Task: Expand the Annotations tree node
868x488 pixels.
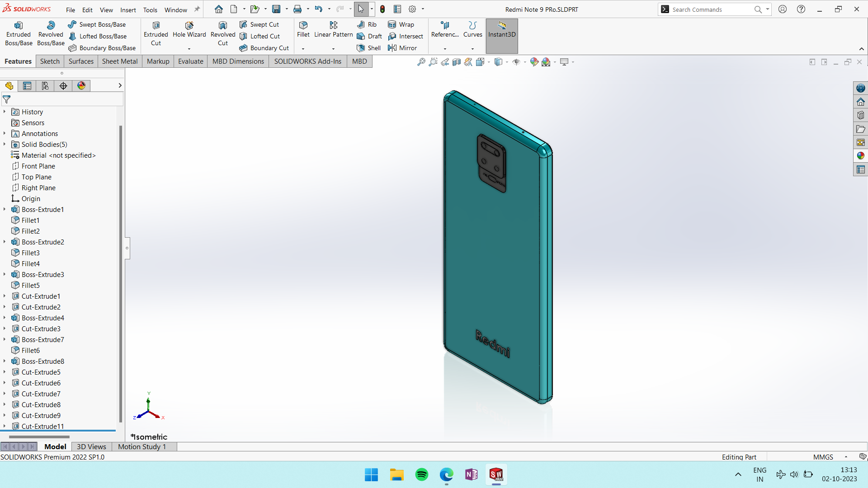Action: tap(5, 133)
